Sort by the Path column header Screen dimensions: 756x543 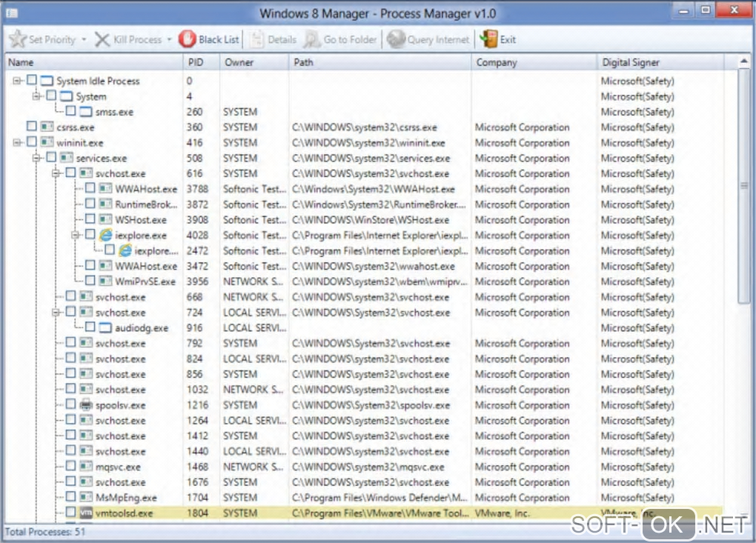point(380,62)
